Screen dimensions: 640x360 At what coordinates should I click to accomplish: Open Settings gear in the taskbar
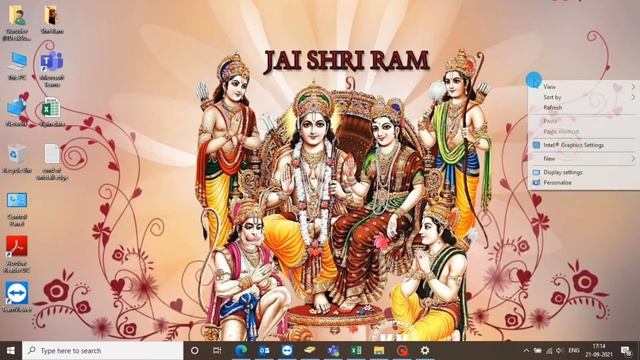pos(425,351)
